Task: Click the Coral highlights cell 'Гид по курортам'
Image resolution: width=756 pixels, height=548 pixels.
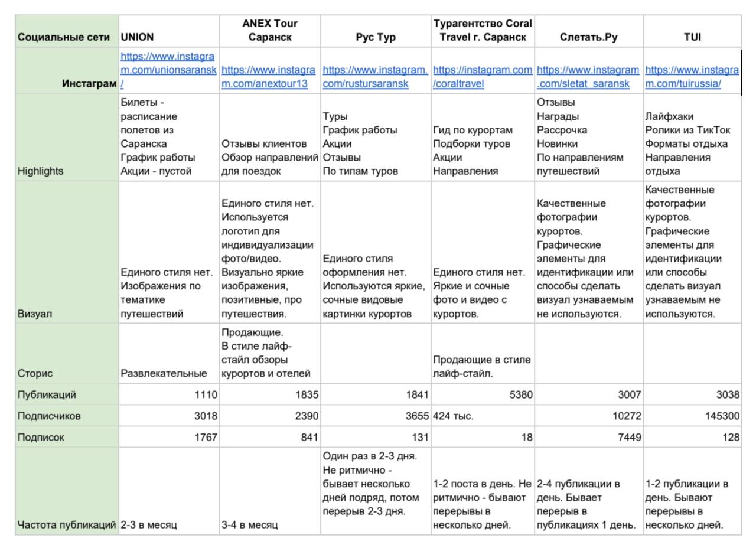Action: pos(483,137)
